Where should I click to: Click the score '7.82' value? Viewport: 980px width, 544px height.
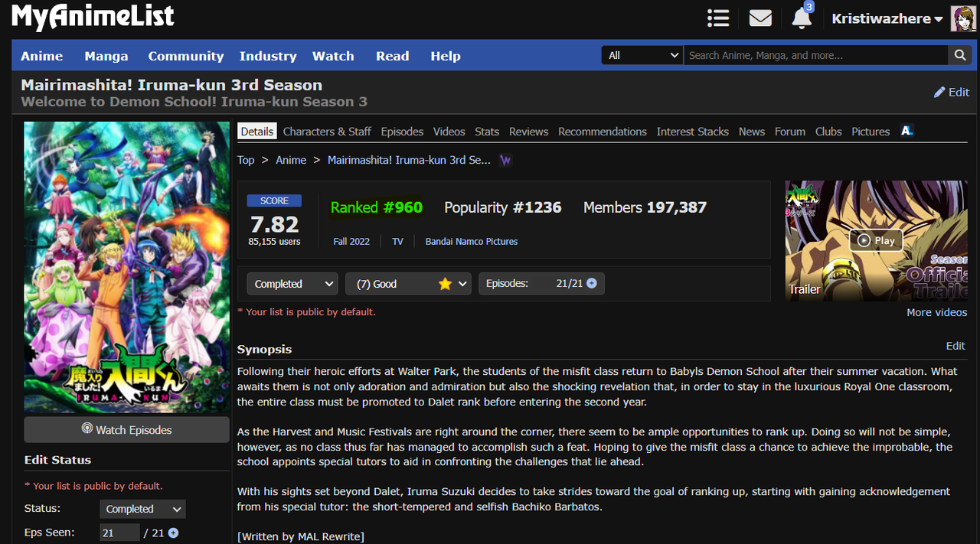pyautogui.click(x=274, y=224)
